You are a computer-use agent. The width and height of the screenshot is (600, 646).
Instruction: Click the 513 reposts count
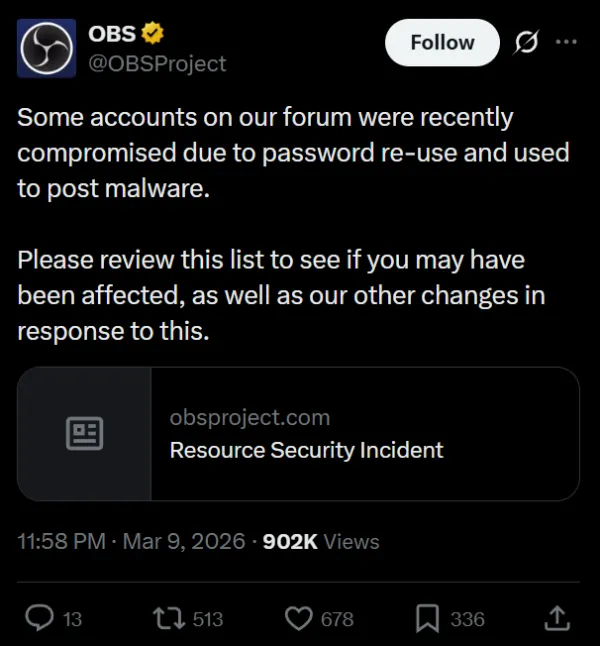pos(207,619)
